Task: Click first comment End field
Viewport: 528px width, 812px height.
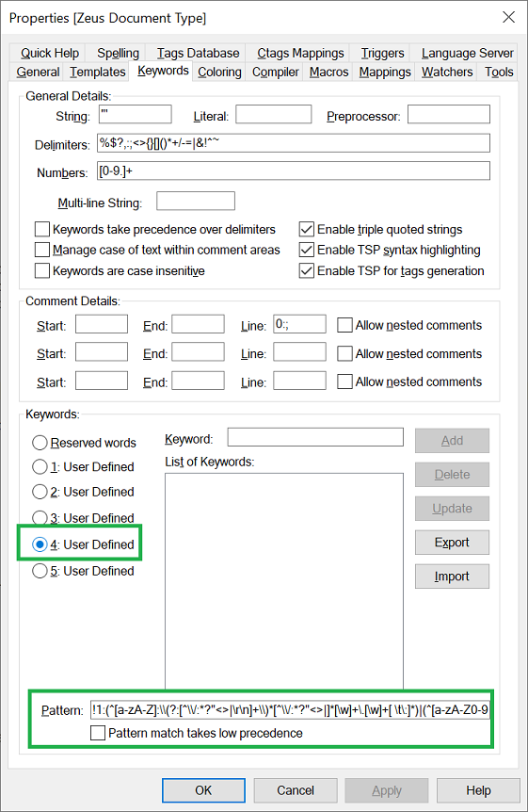Action: pos(199,324)
